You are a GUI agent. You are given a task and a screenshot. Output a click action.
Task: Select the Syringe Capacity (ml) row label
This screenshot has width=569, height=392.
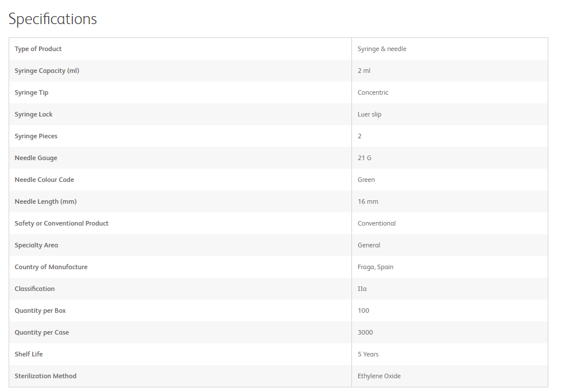tap(47, 71)
